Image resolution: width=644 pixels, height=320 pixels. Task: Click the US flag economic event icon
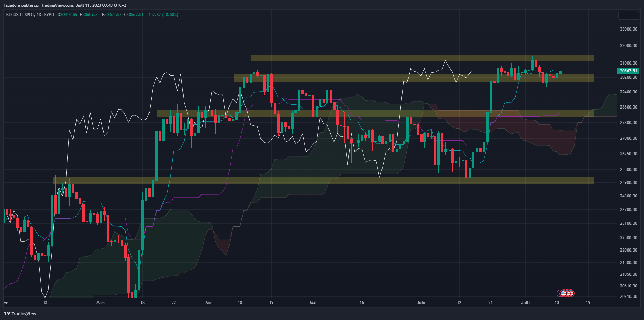(564, 293)
